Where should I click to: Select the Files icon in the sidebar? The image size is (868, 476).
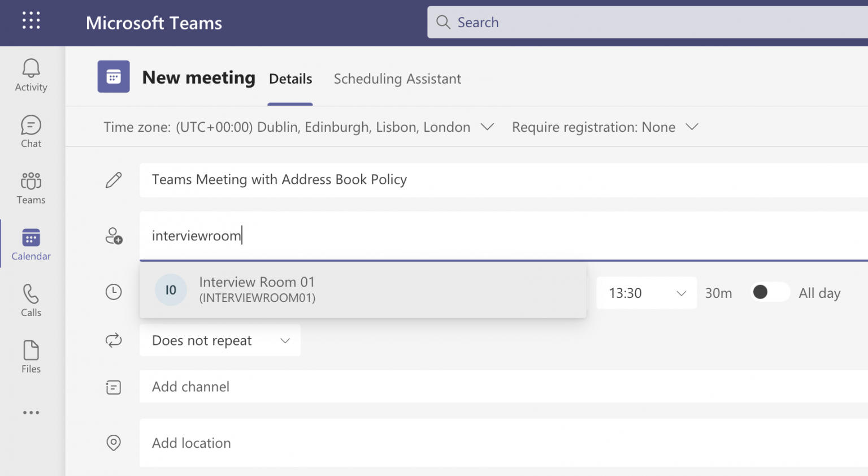click(x=31, y=356)
